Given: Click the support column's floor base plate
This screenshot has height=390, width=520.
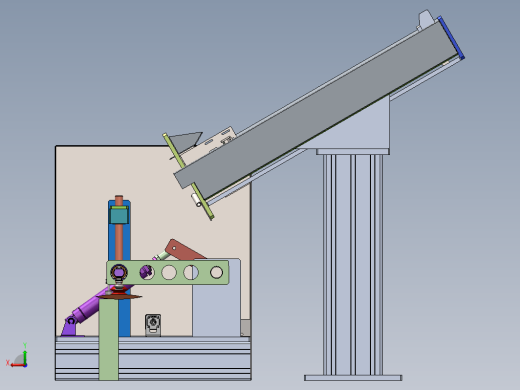Looking at the screenshot, I should 353,378.
